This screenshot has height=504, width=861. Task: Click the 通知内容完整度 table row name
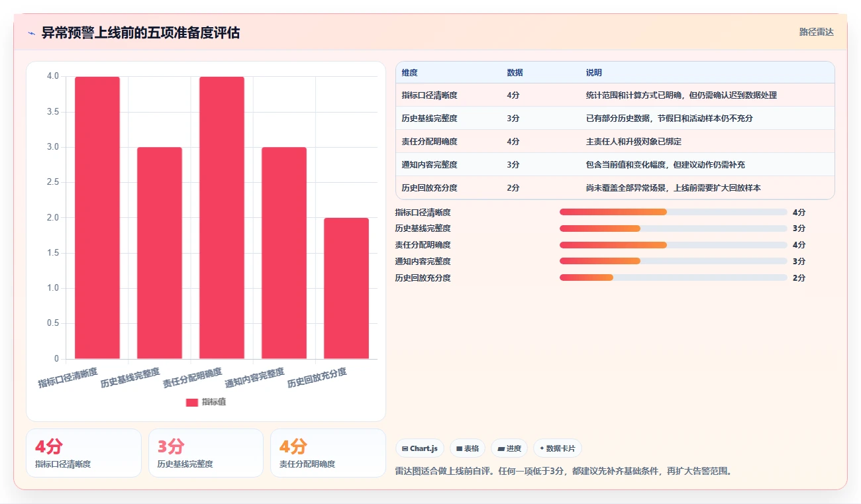click(429, 165)
